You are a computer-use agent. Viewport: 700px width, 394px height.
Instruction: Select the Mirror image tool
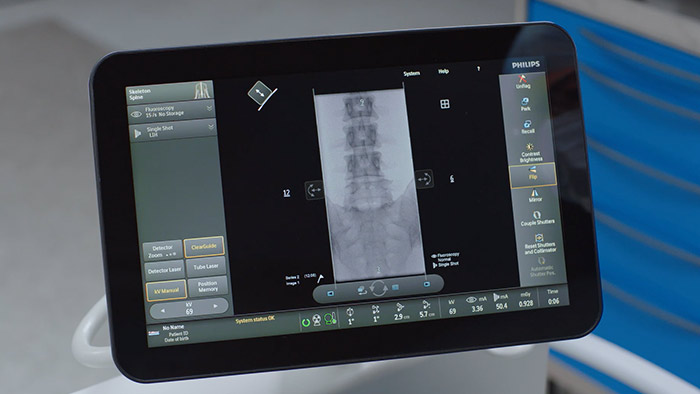pos(534,196)
